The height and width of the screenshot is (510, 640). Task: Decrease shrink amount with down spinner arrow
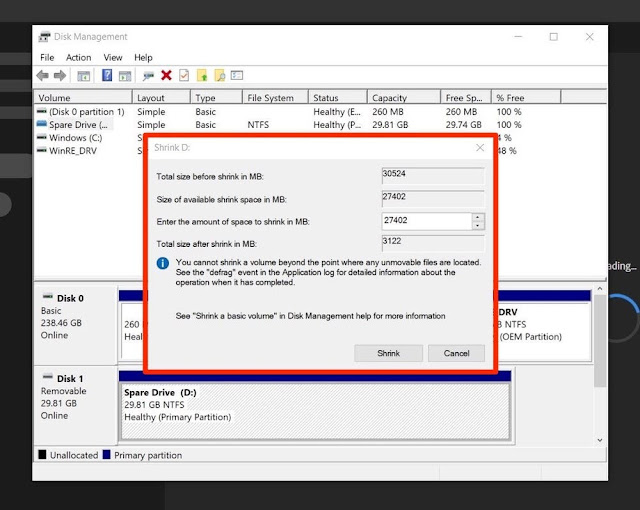(x=478, y=226)
